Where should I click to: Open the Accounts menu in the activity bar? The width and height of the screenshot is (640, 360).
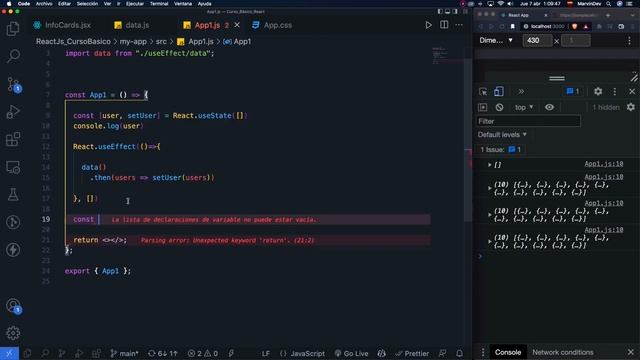(x=13, y=306)
